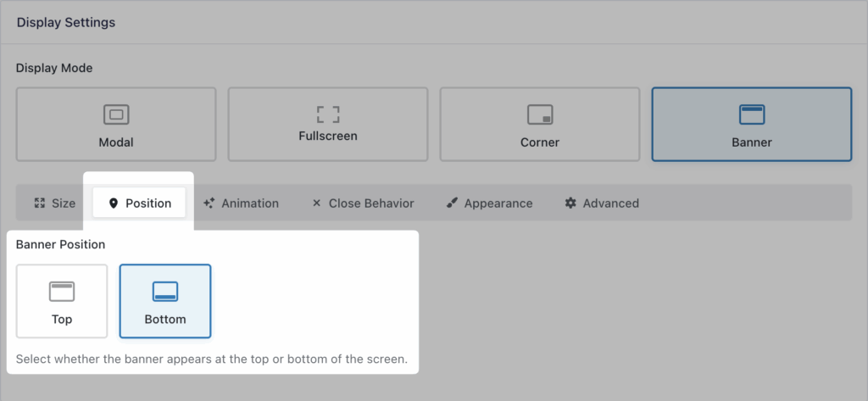Select the Top banner position option
This screenshot has height=401, width=868.
point(62,301)
